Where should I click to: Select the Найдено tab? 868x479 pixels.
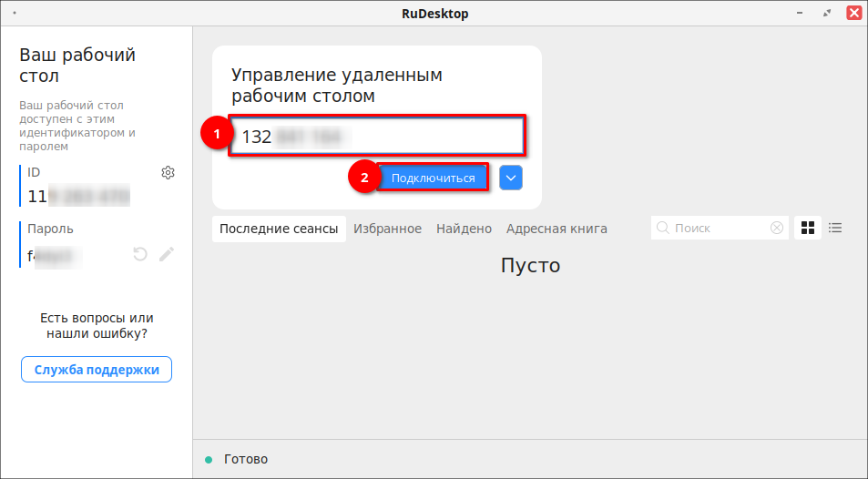click(x=464, y=229)
